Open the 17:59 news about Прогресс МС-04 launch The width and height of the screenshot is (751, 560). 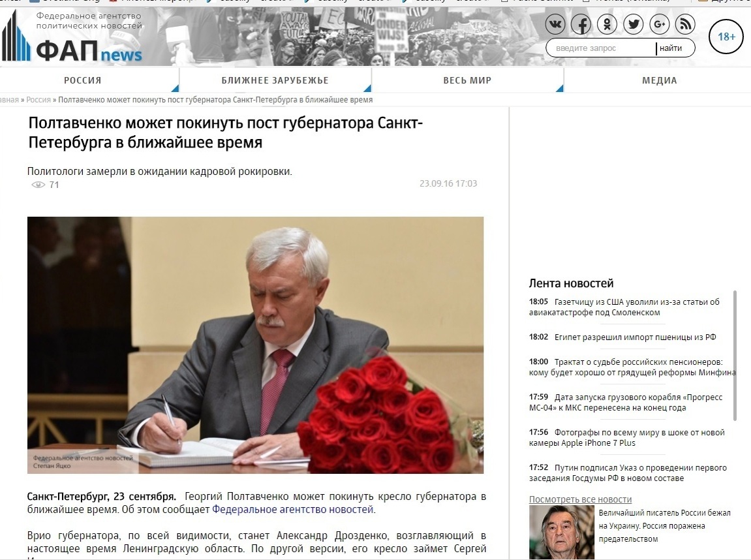626,403
